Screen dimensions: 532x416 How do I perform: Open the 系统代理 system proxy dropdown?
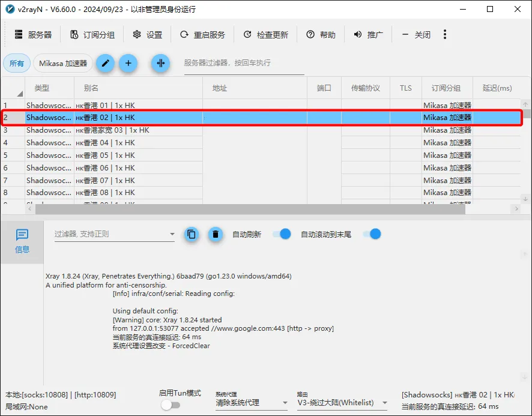click(x=252, y=403)
